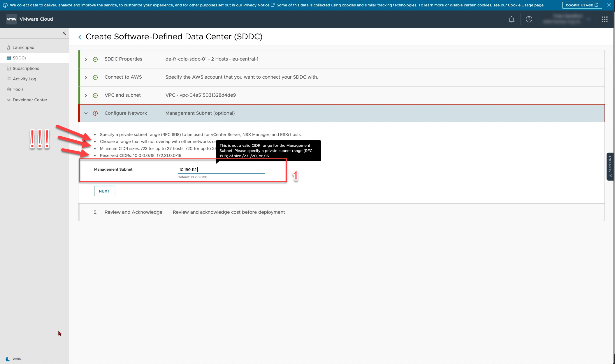
Task: Click the Configure Network error icon
Action: click(95, 113)
